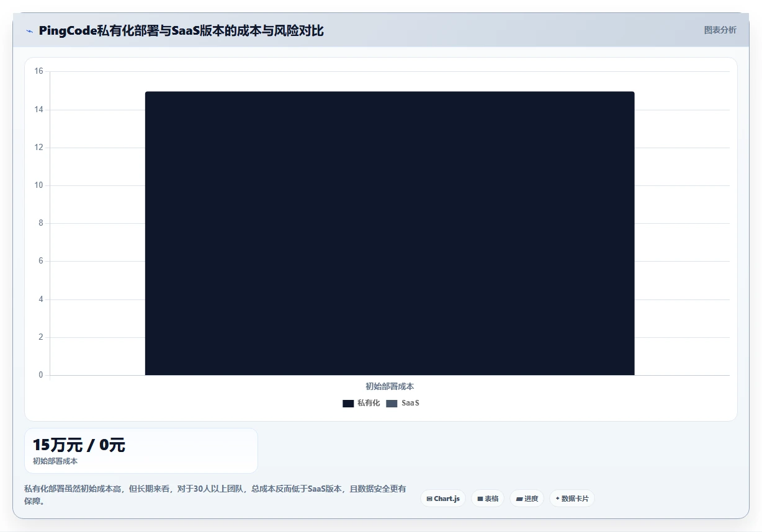Viewport: 762px width, 532px height.
Task: Click the chart title PingCode私有化部署与SaaS版本
Action: click(181, 30)
